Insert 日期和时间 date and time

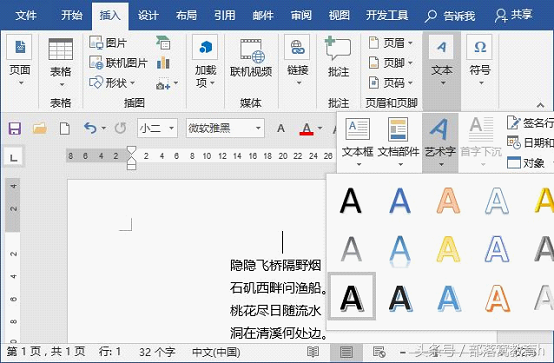[530, 142]
